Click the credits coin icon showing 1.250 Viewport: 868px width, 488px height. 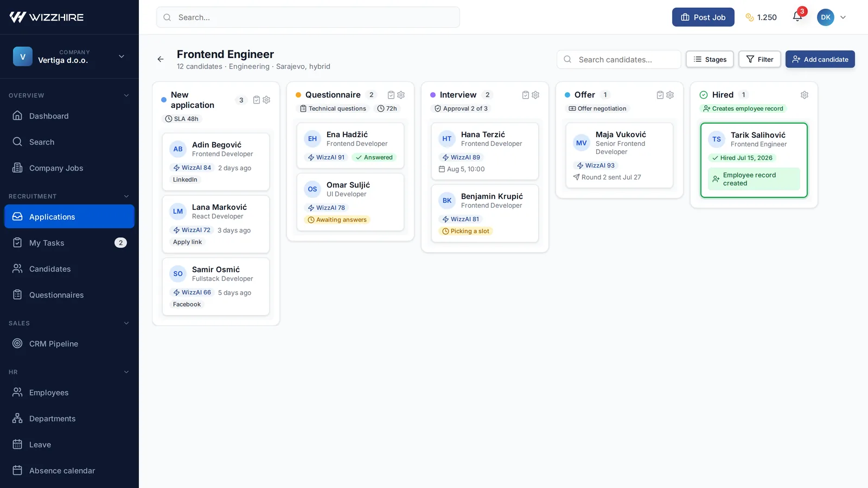(x=750, y=17)
